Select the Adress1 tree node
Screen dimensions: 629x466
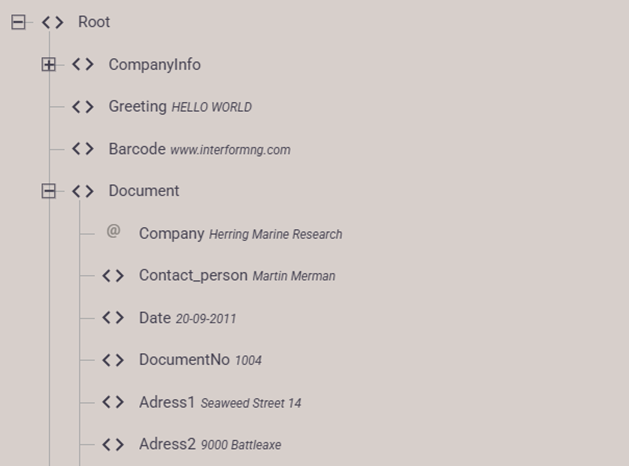pos(167,402)
